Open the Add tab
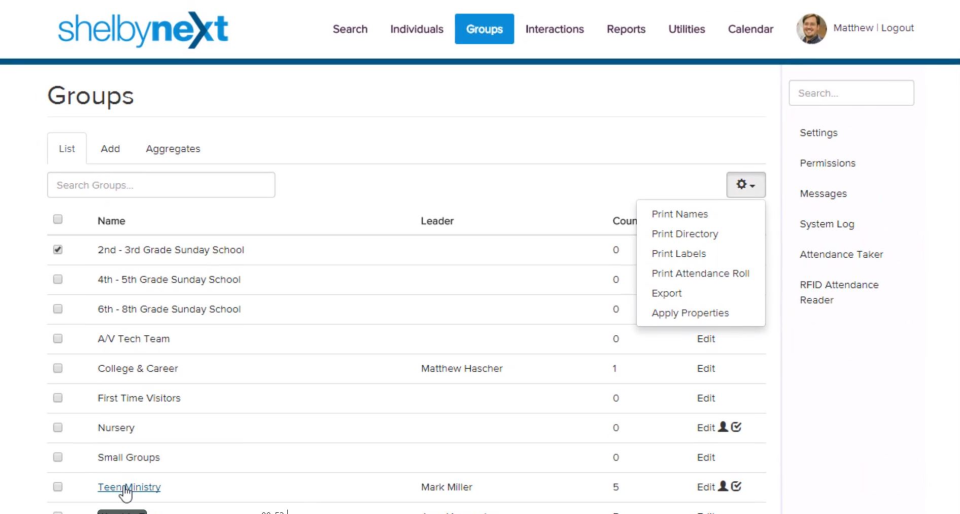The width and height of the screenshot is (960, 514). tap(110, 149)
